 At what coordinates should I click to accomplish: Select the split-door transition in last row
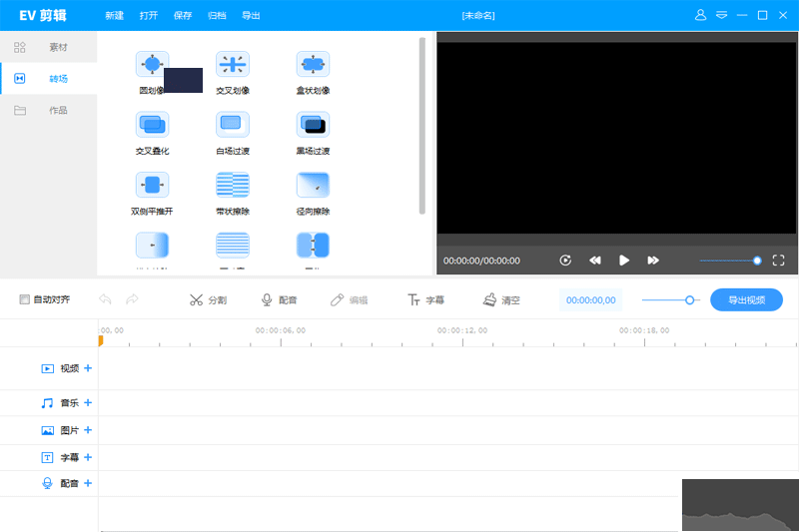[313, 246]
